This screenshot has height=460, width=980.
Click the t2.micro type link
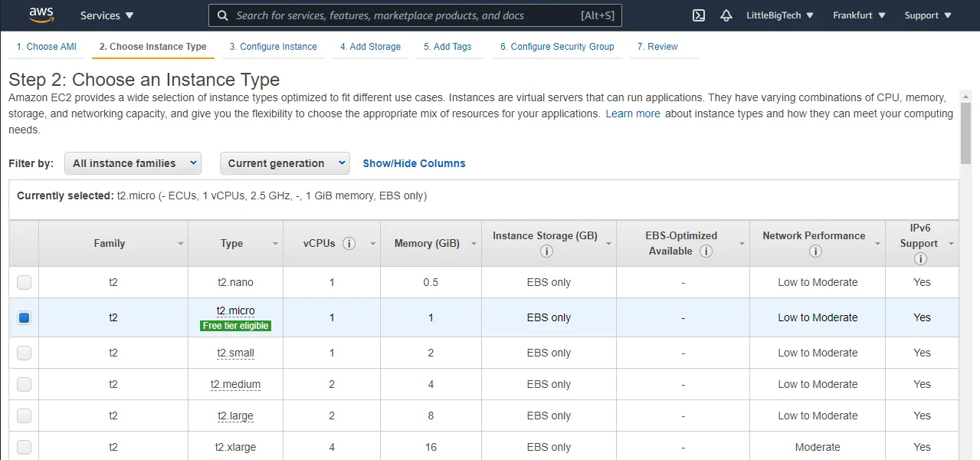point(235,310)
